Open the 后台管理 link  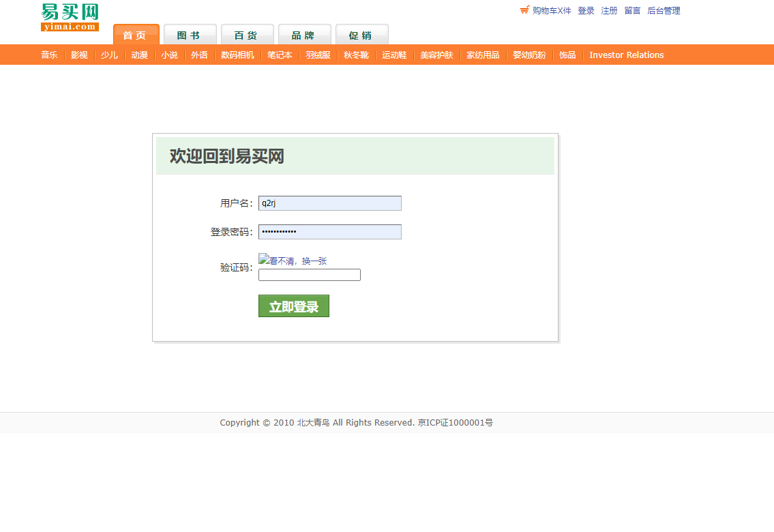coord(664,10)
